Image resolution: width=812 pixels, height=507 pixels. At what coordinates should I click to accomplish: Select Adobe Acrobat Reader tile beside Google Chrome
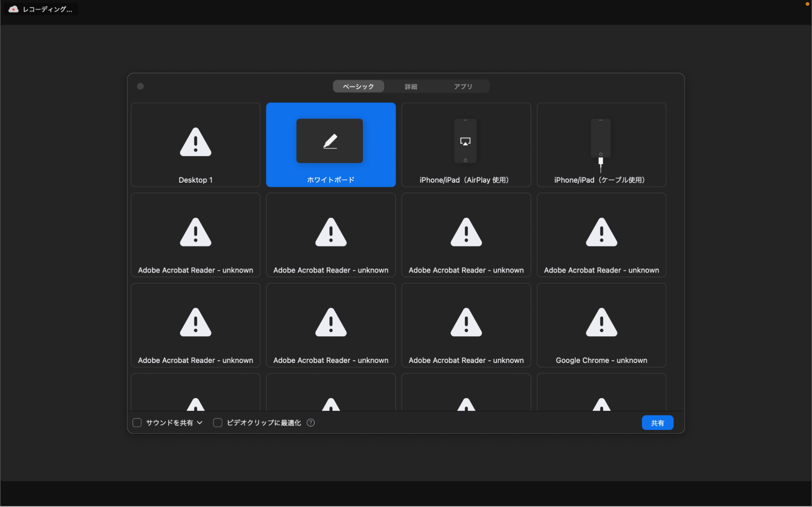[466, 325]
